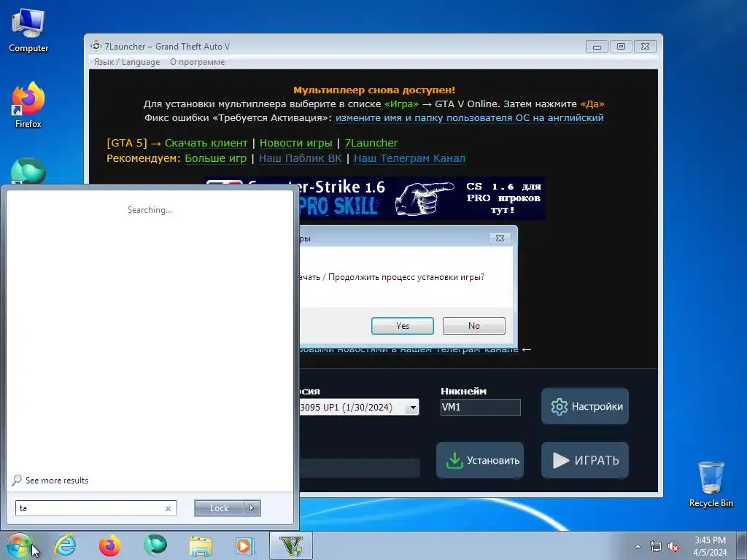Show hidden system tray icons

[638, 546]
